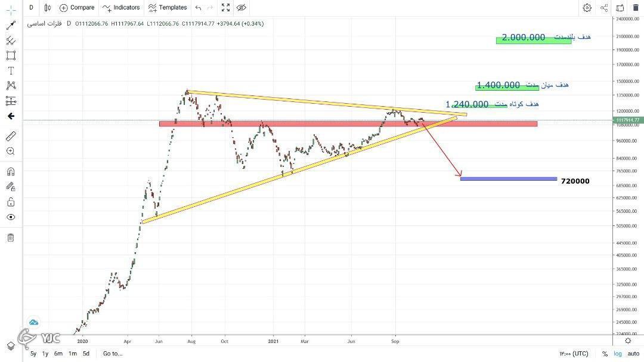This screenshot has height=362, width=644.
Task: Open chart settings gear icon
Action: pyautogui.click(x=587, y=7)
